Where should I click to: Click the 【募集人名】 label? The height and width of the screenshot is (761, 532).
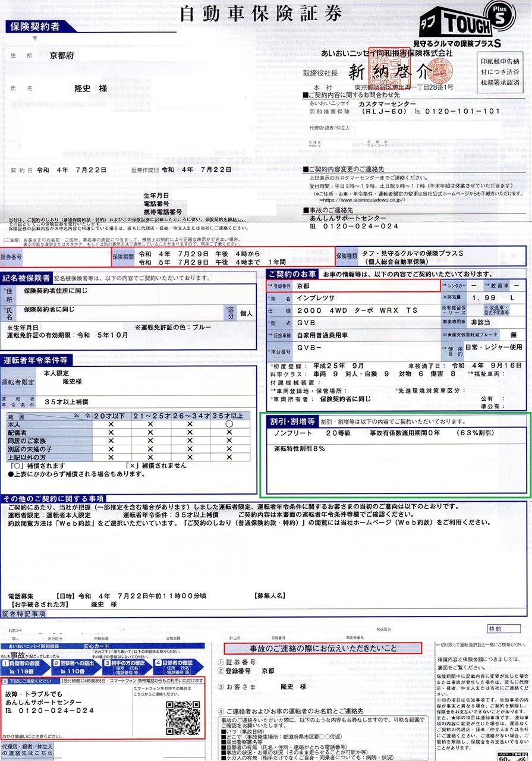pyautogui.click(x=270, y=596)
